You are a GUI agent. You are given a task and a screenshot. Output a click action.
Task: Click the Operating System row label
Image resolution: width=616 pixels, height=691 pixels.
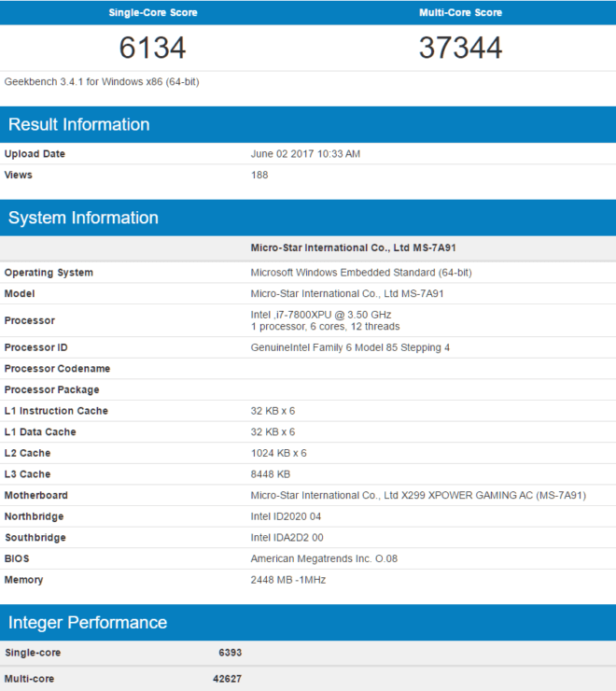pyautogui.click(x=49, y=273)
